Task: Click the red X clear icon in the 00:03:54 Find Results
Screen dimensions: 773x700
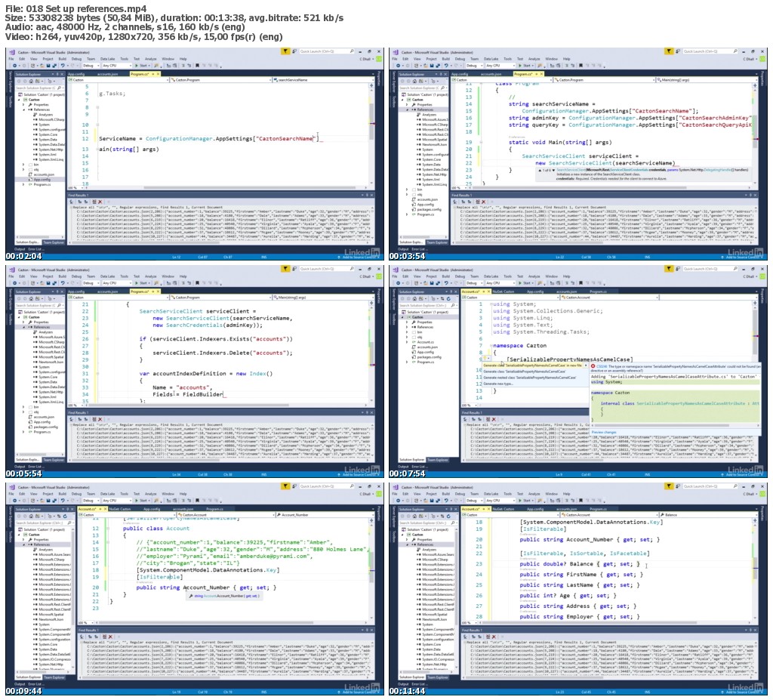Action: tap(484, 202)
